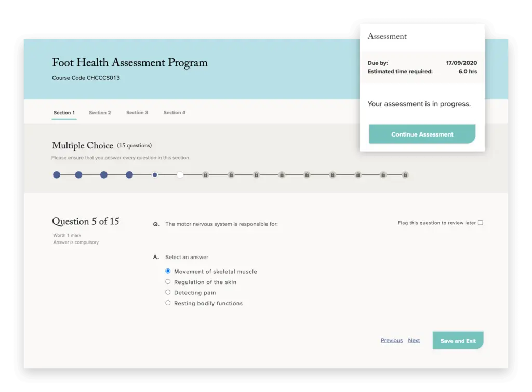The height and width of the screenshot is (392, 532).
Task: Open the Section 3 tab
Action: tap(137, 113)
